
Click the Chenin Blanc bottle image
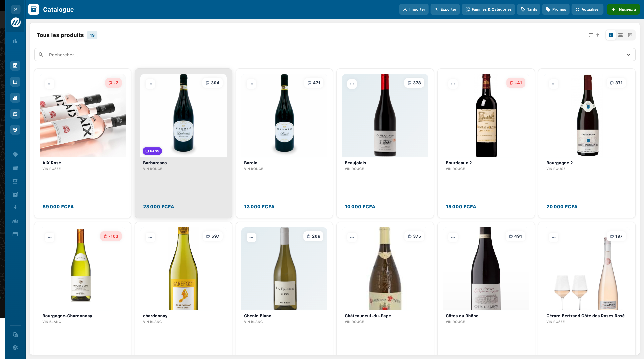(x=284, y=269)
